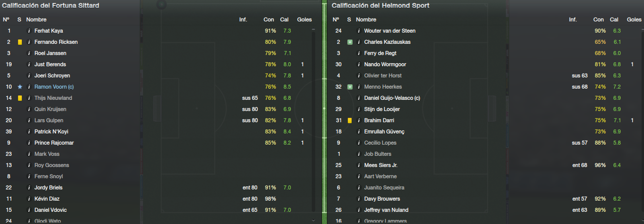
Task: Click Charles Kazlauskas's green injury icon
Action: pos(349,42)
